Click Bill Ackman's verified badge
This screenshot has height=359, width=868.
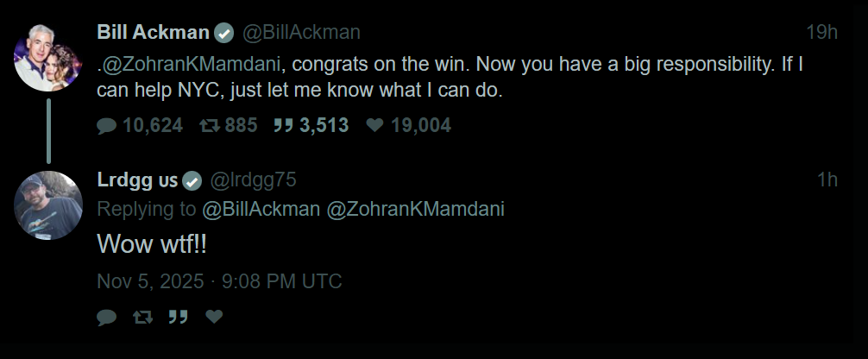pyautogui.click(x=224, y=34)
